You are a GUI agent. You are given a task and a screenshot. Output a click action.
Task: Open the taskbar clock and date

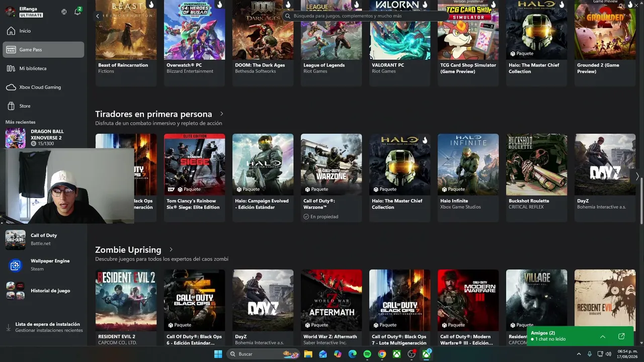(x=627, y=354)
